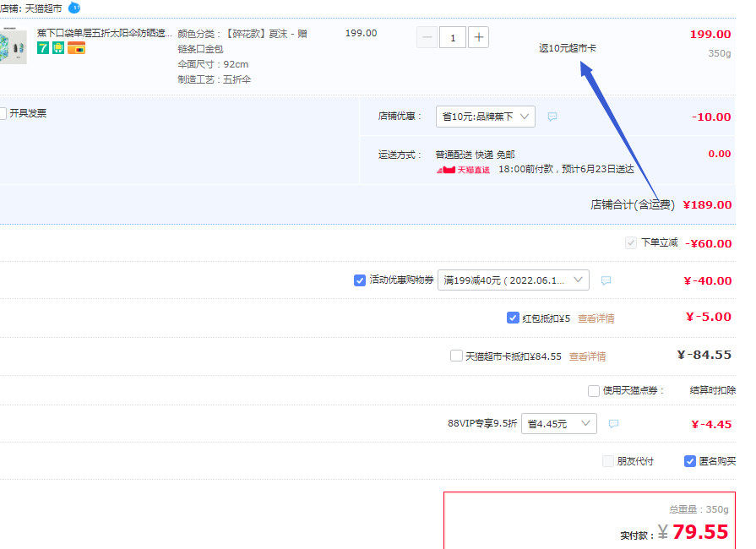The height and width of the screenshot is (549, 756).
Task: Uncheck the 红包抵扣¥5 checkbox
Action: click(513, 318)
